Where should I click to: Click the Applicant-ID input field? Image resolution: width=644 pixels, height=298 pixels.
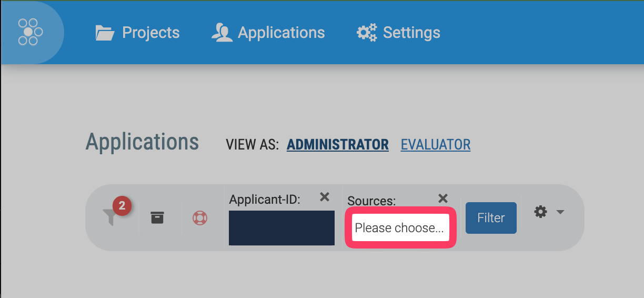pyautogui.click(x=281, y=228)
